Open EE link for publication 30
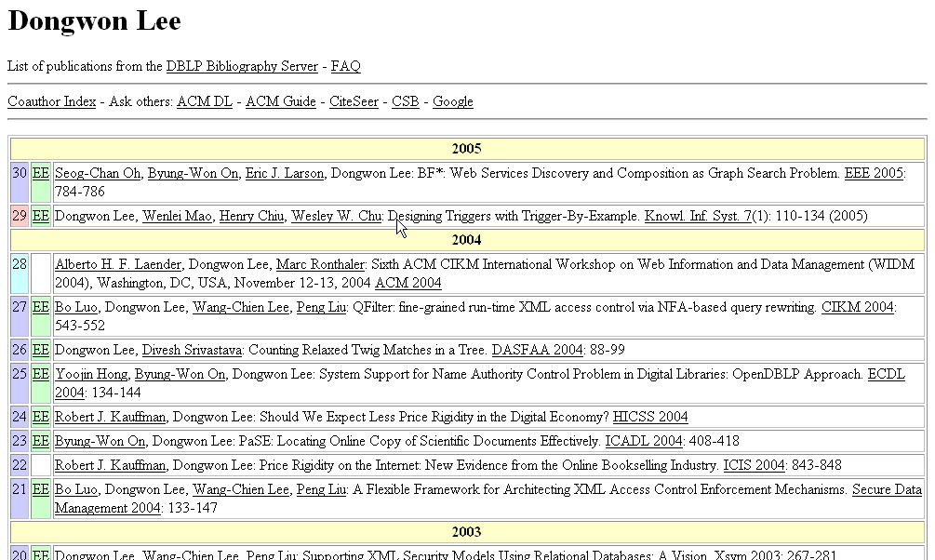Viewport: 935px width, 560px height. (40, 173)
